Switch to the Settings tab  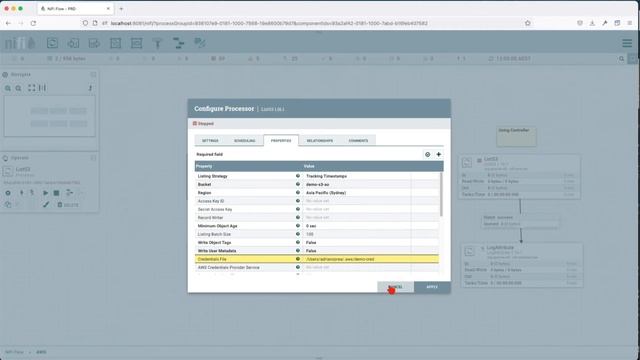[210, 140]
